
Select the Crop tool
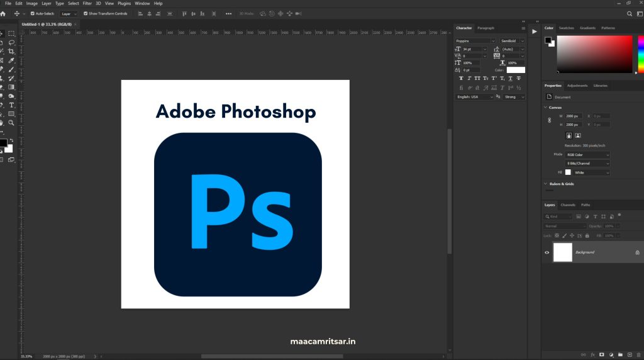(11, 52)
